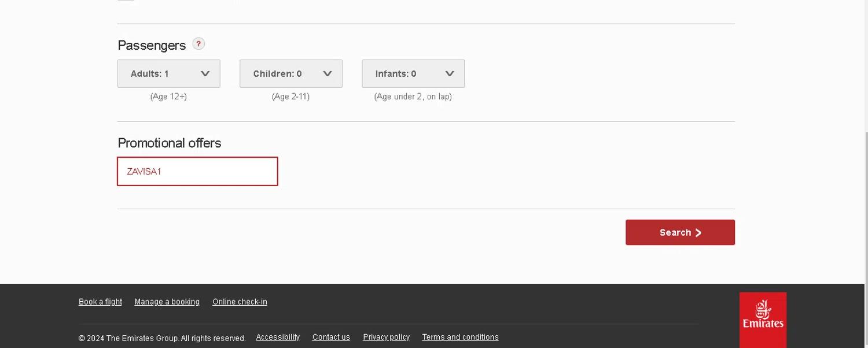
Task: Focus the promotional code field containing ZAVISA1
Action: click(197, 172)
